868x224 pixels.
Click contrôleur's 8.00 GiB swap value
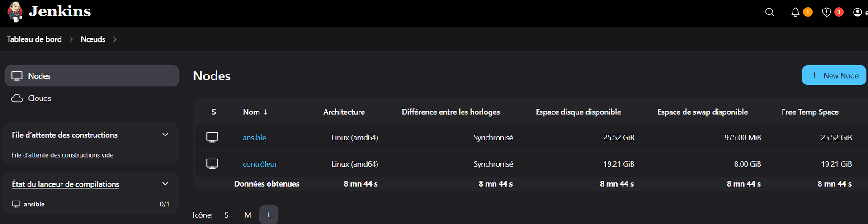(x=747, y=164)
